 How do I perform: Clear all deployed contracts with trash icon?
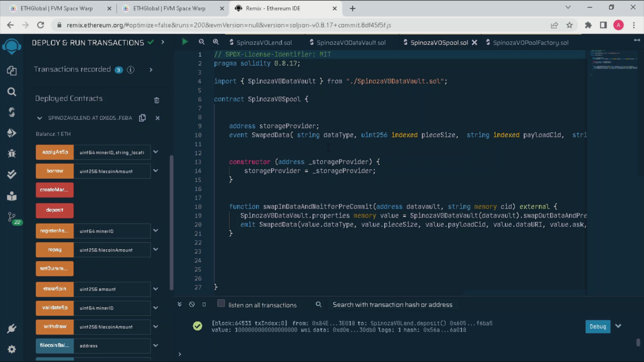click(157, 100)
